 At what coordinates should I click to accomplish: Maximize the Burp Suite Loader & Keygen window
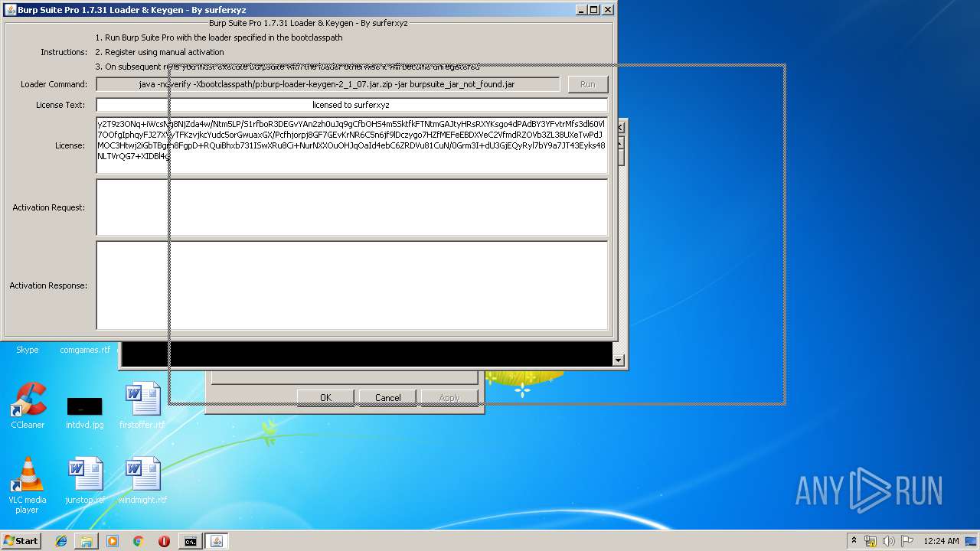[594, 9]
